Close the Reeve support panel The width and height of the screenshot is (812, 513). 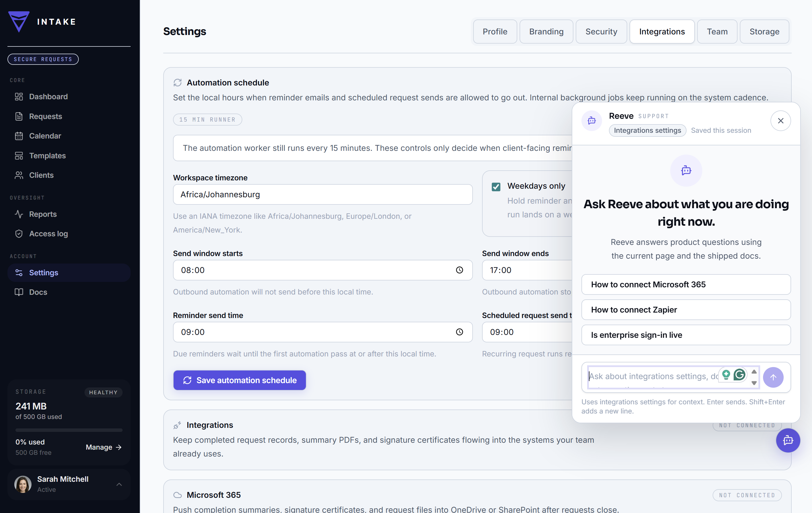pyautogui.click(x=780, y=121)
